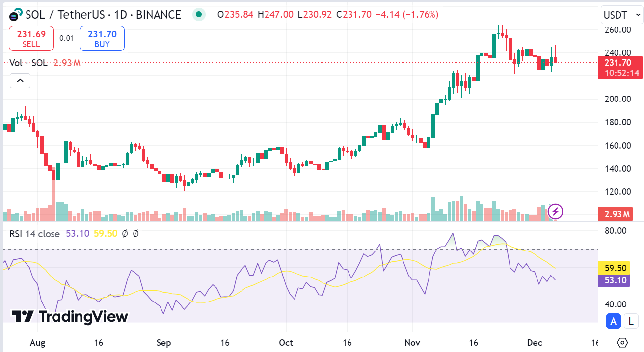The height and width of the screenshot is (352, 644).
Task: Click the 180.00 price axis label
Action: [618, 122]
